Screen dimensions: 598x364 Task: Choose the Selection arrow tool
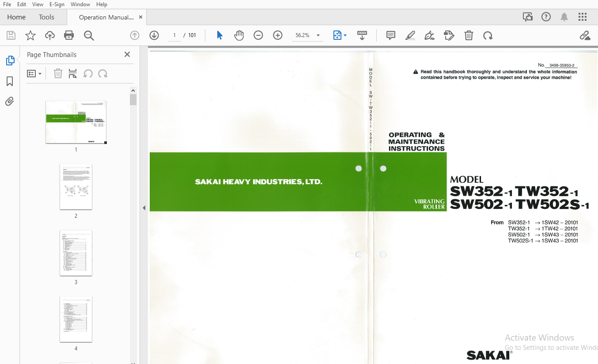[220, 35]
